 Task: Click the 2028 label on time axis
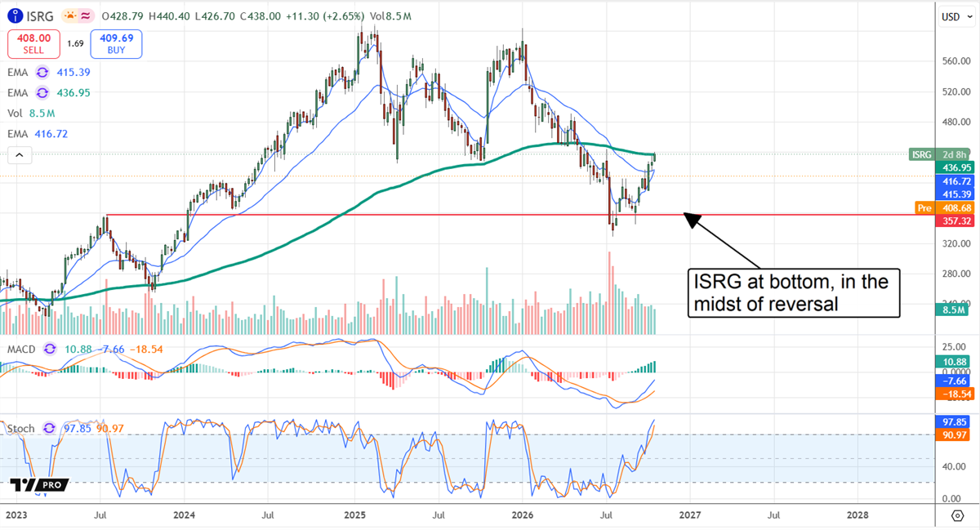coord(857,515)
